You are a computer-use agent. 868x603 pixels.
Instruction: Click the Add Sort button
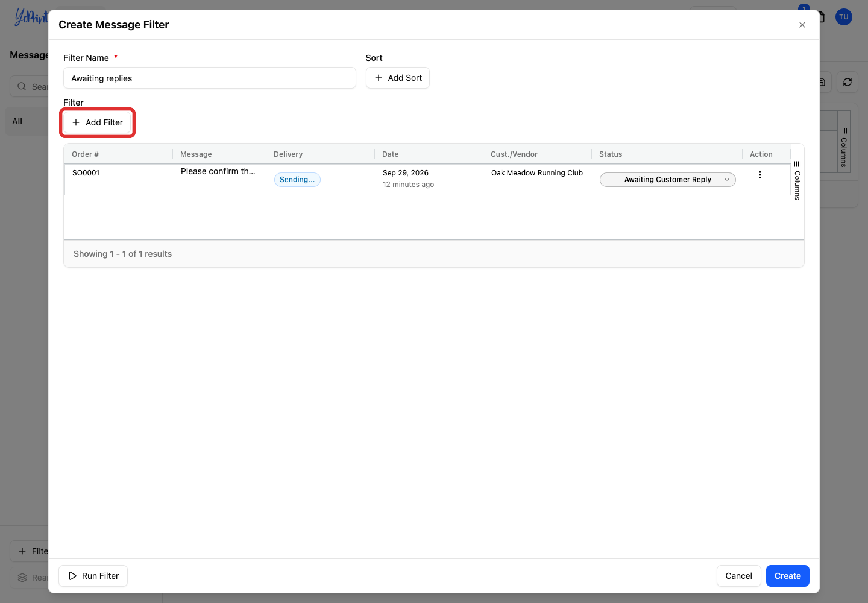pyautogui.click(x=398, y=78)
